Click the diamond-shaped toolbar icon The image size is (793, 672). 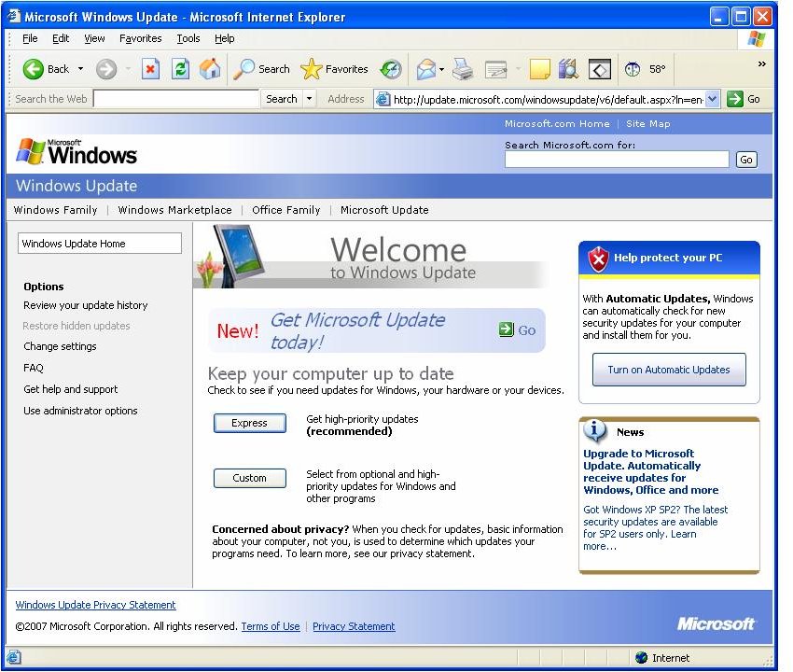tap(600, 69)
